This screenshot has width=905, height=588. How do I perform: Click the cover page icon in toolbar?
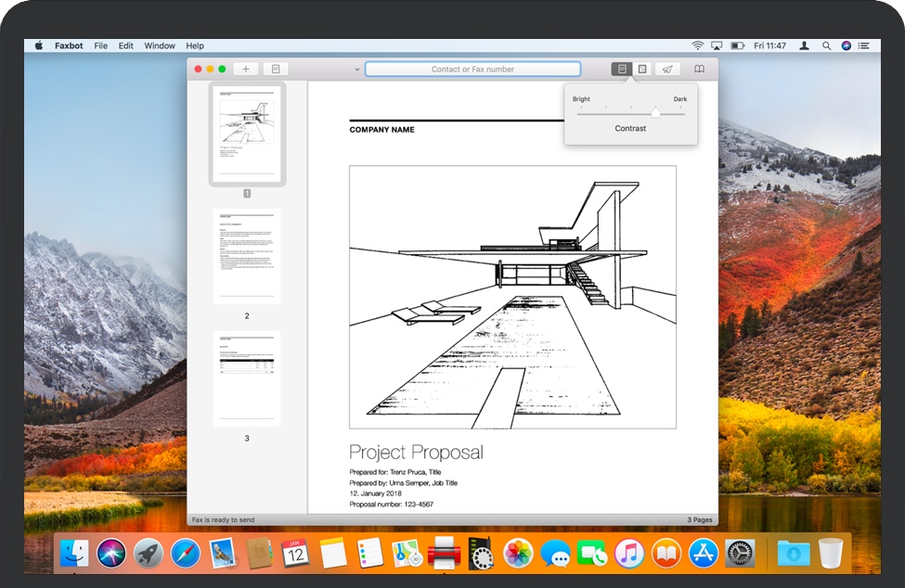pyautogui.click(x=276, y=70)
